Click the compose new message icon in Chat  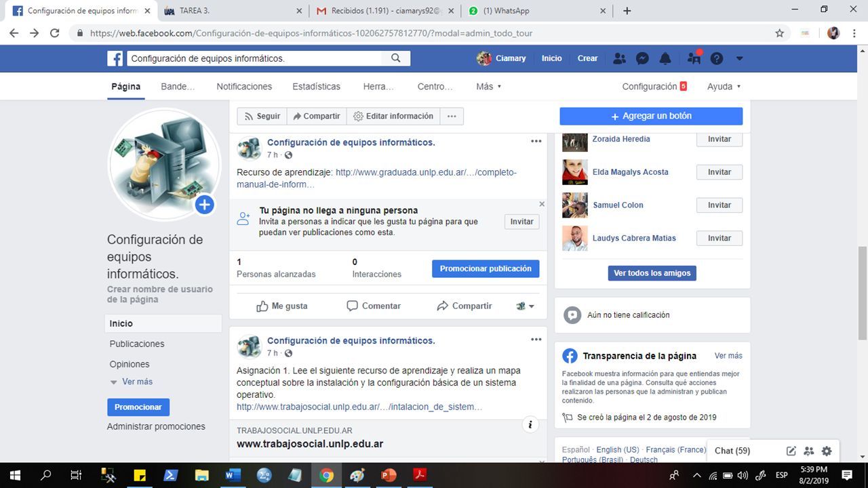click(x=791, y=451)
